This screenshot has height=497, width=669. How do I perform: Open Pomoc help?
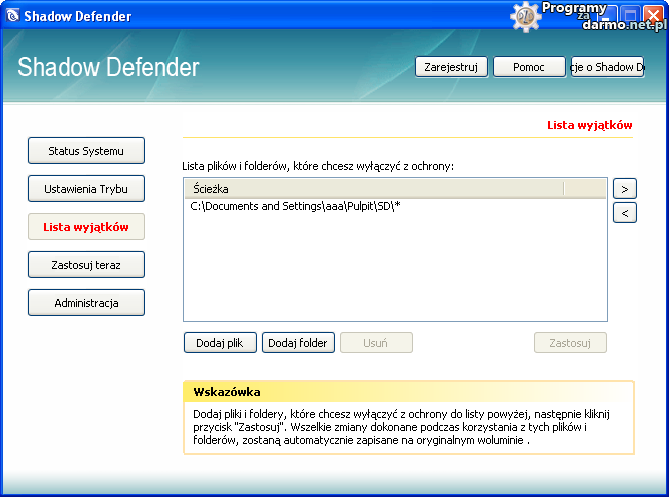tap(529, 67)
